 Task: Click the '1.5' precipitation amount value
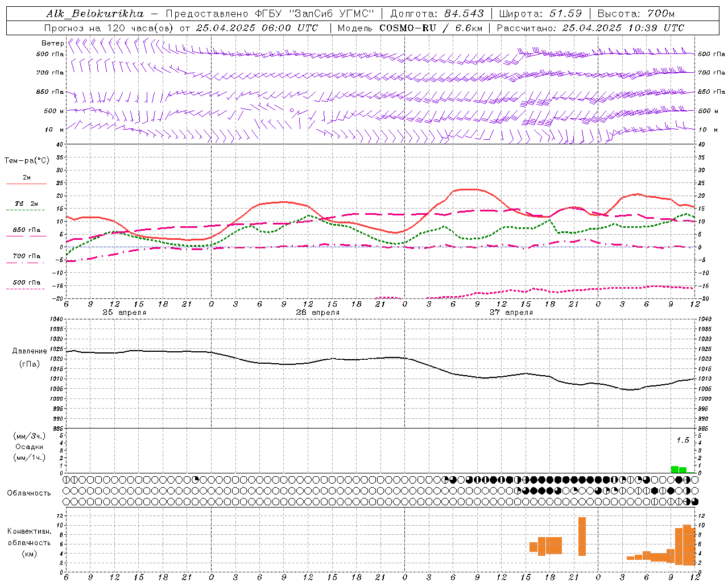(x=682, y=440)
